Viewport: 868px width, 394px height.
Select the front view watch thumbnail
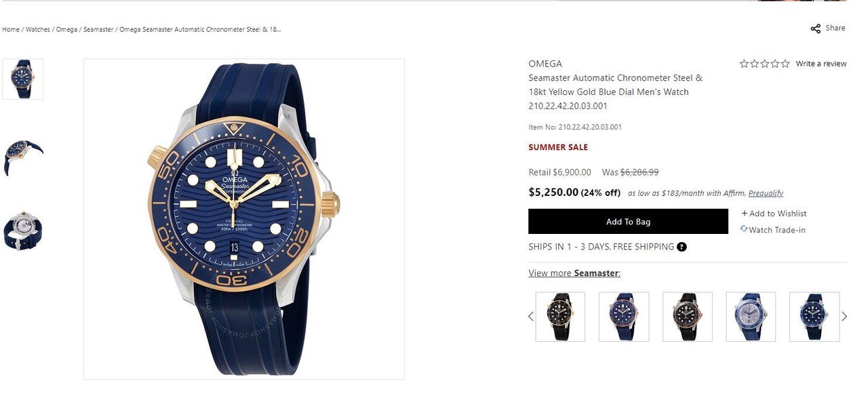[x=23, y=79]
